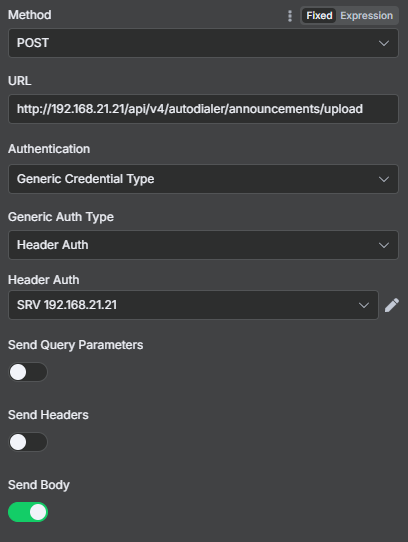
Task: Edit the Header Auth credential with pencil icon
Action: 392,305
